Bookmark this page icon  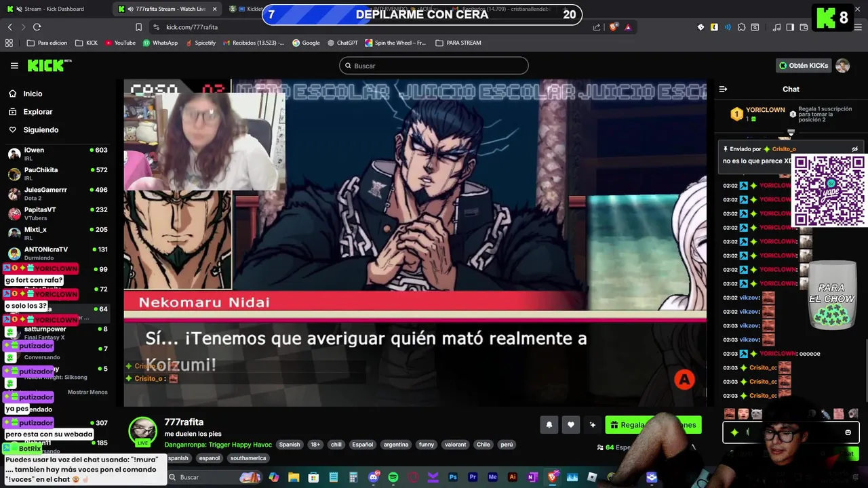click(x=138, y=27)
